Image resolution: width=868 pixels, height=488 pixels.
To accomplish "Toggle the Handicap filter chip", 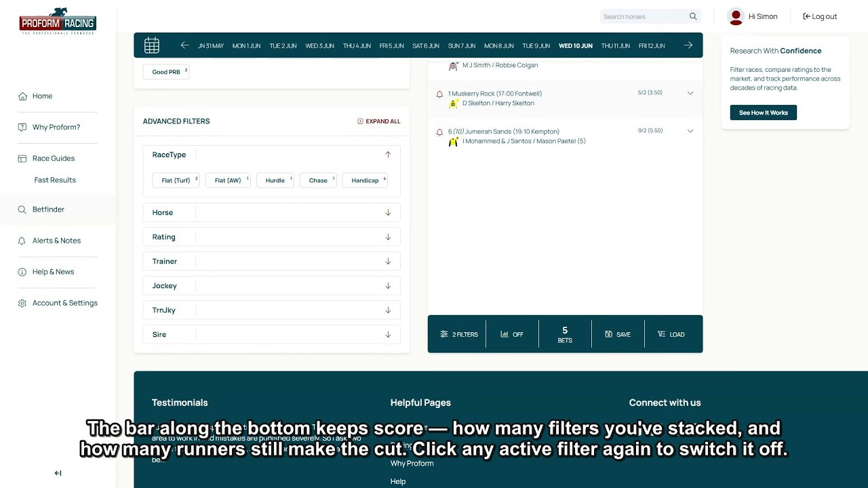I will 366,180.
